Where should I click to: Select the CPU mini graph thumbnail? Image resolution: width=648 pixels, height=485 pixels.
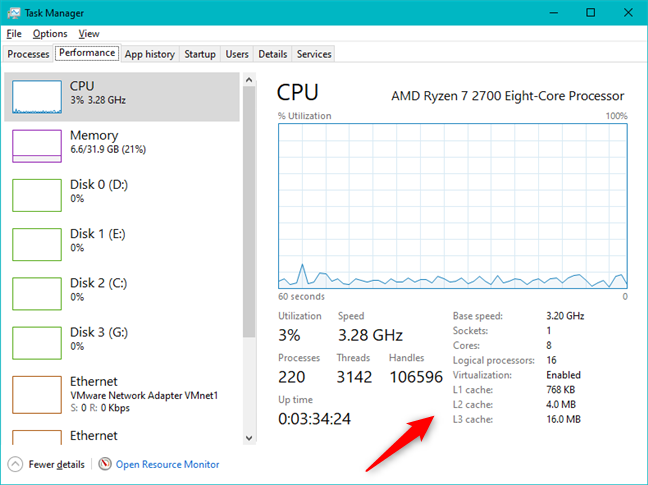[x=37, y=97]
